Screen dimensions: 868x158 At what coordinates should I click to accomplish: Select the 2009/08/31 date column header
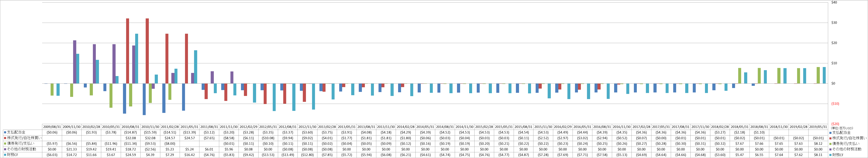tap(52, 127)
